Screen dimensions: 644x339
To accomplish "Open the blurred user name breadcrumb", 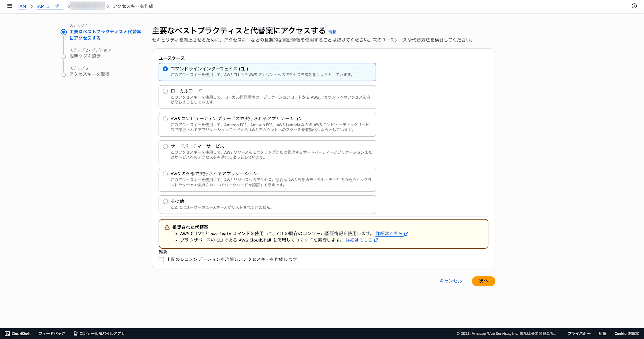I will (87, 6).
